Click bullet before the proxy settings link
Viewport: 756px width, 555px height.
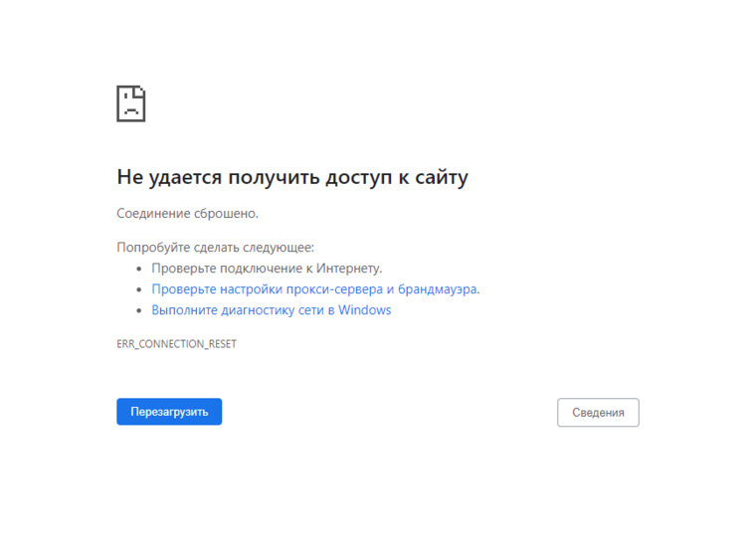point(139,289)
